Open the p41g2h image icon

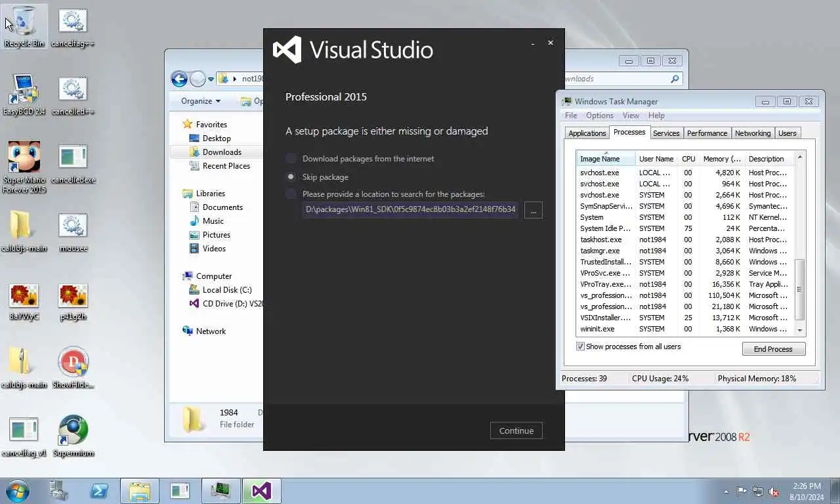pos(73,301)
